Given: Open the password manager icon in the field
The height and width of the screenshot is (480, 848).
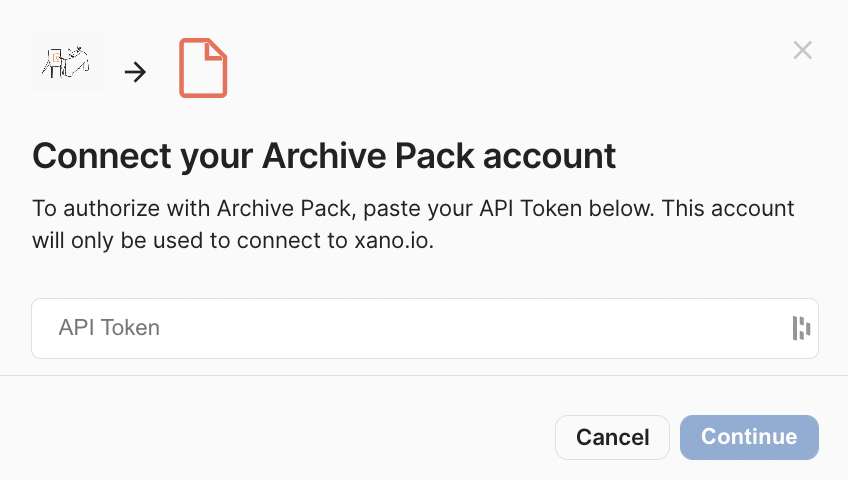Looking at the screenshot, I should tap(800, 328).
